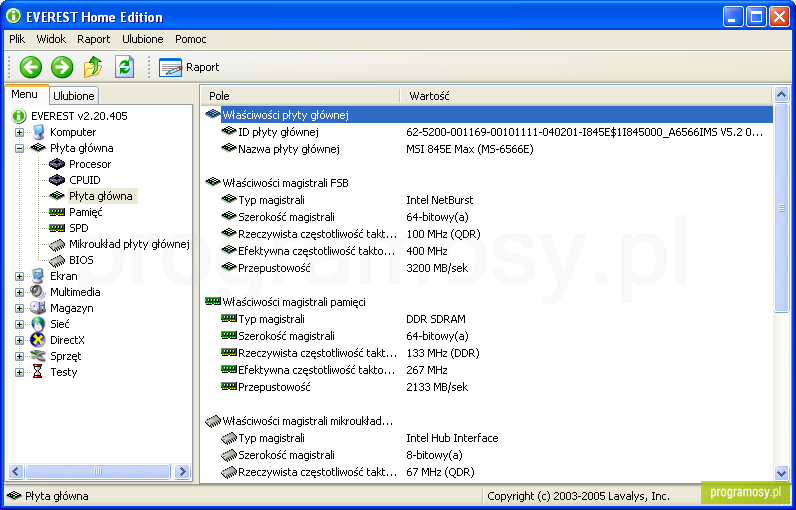The height and width of the screenshot is (510, 796).
Task: Click the 100 MHz (QDR) value
Action: tap(443, 234)
